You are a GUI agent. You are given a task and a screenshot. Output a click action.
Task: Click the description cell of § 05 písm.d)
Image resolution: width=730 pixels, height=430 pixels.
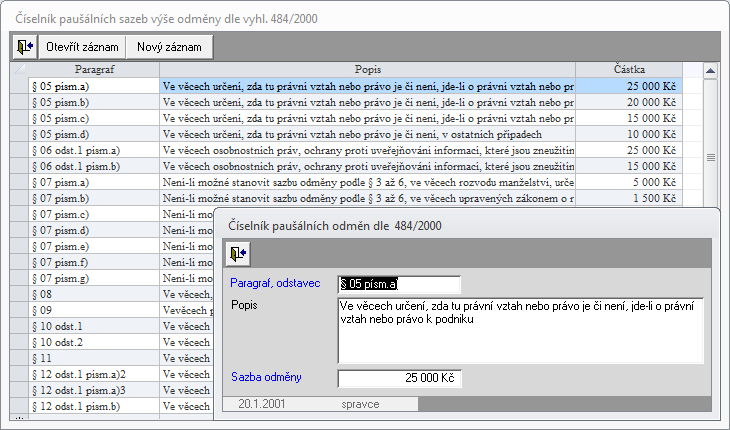pyautogui.click(x=367, y=134)
